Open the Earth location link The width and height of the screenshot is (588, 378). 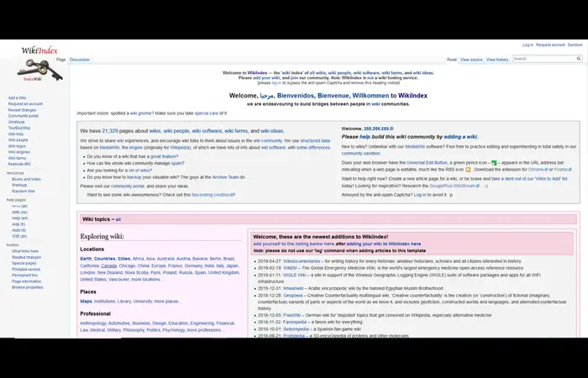pos(86,259)
